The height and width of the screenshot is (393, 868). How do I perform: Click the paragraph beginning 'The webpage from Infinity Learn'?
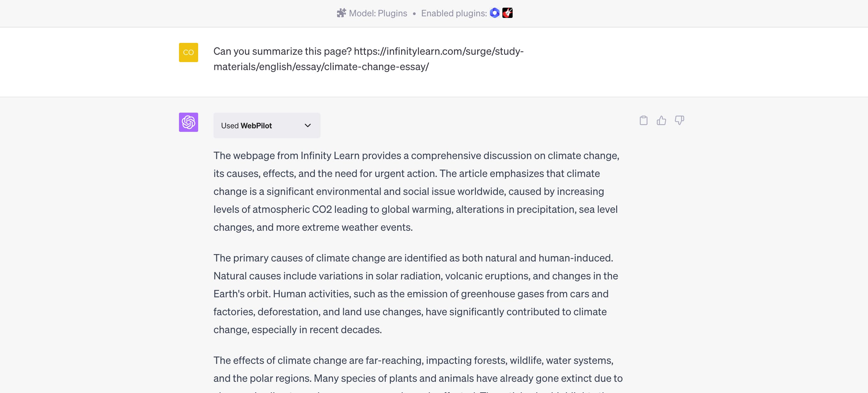[416, 191]
